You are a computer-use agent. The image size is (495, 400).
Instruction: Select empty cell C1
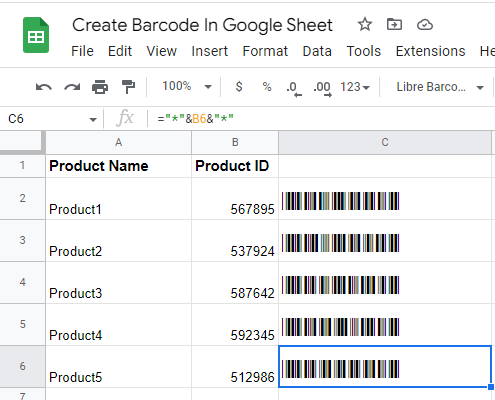[385, 166]
